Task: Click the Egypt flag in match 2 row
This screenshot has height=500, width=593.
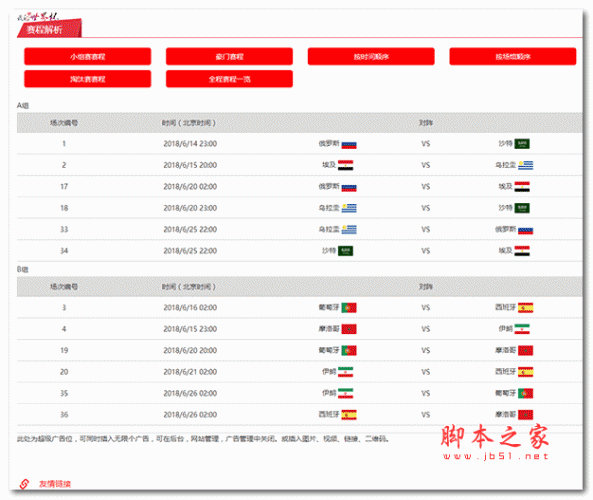Action: [x=345, y=165]
